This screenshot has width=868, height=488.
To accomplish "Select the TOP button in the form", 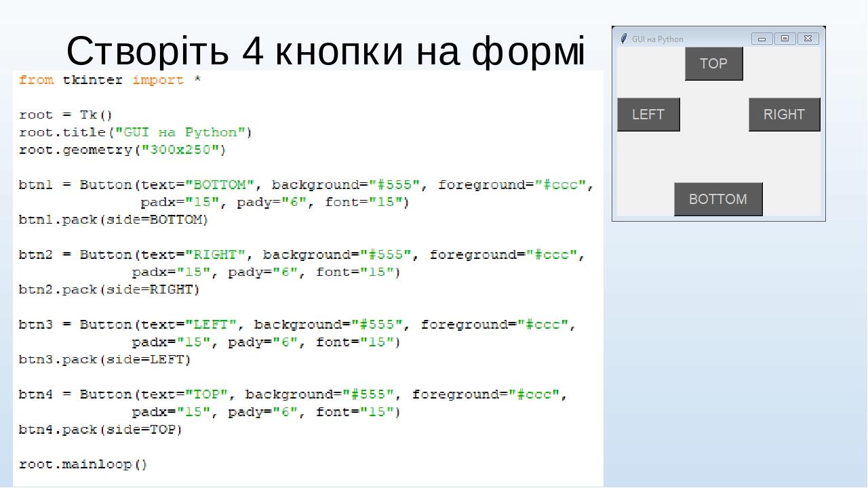I will point(713,63).
